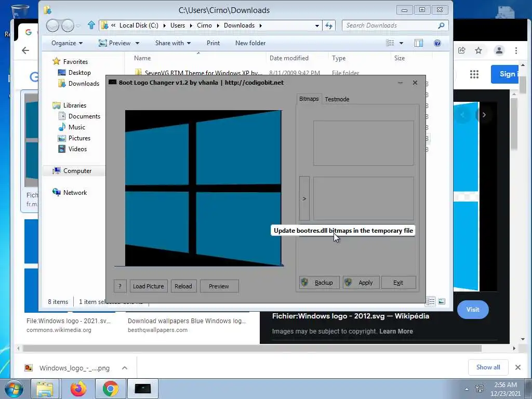
Task: Click the lower empty bitmap box
Action: [x=363, y=198]
